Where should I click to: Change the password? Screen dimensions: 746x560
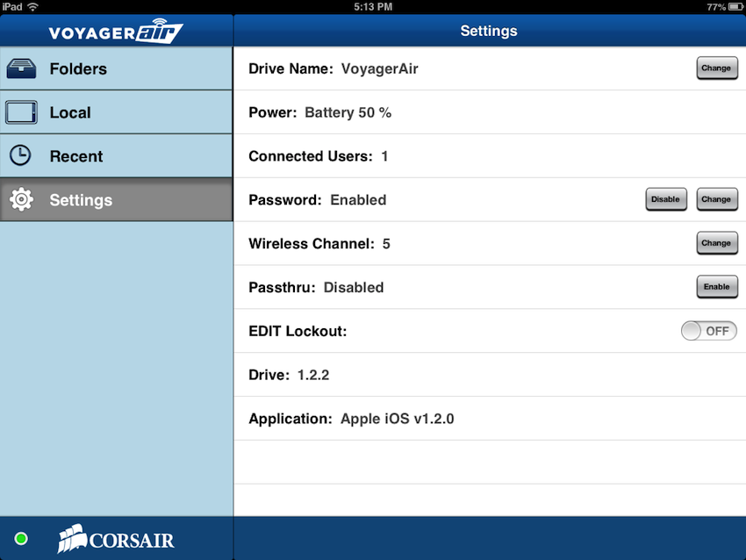pyautogui.click(x=717, y=199)
